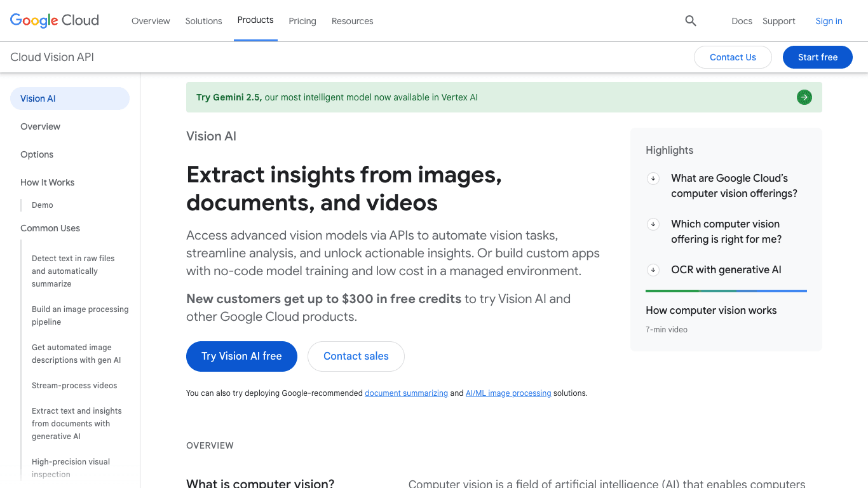Click the 'OVERVIEW' section label
This screenshot has height=488, width=868.
tap(210, 445)
